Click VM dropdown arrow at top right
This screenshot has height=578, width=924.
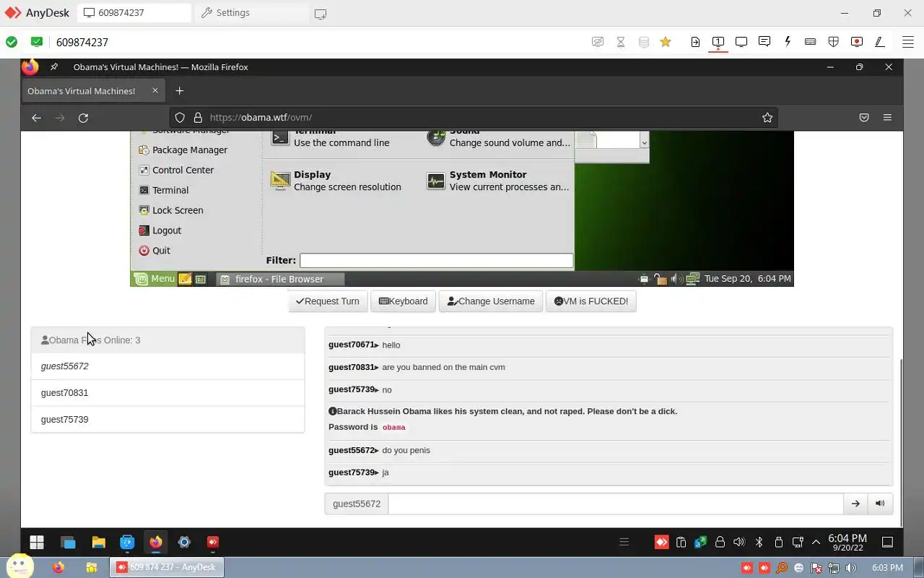[x=644, y=142]
